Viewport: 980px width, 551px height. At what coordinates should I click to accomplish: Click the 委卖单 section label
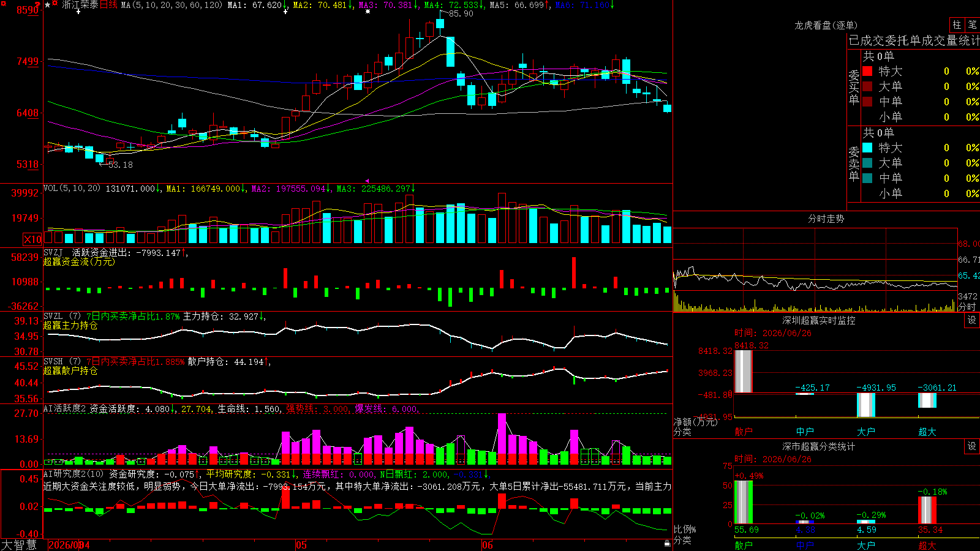854,164
